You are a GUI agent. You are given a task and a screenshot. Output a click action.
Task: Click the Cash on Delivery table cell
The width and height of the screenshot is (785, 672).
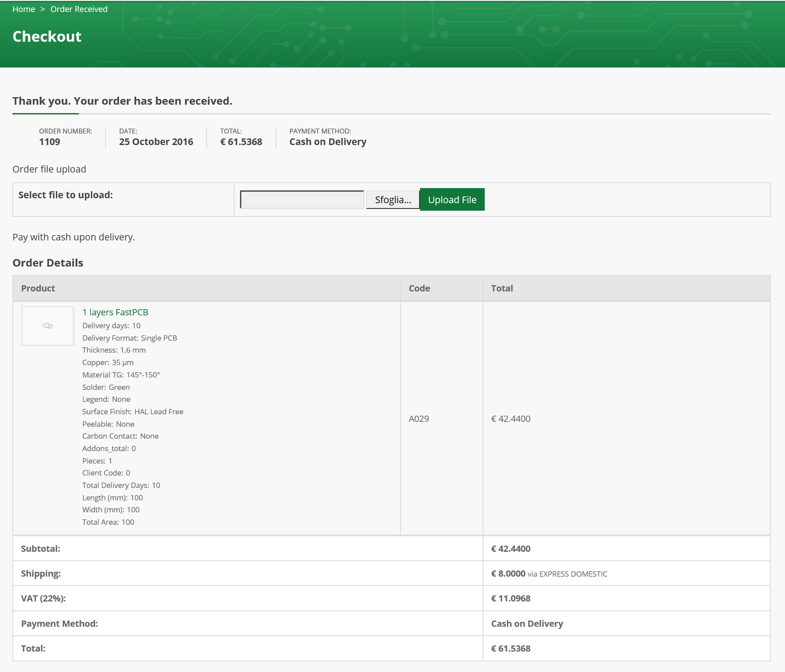pyautogui.click(x=627, y=624)
